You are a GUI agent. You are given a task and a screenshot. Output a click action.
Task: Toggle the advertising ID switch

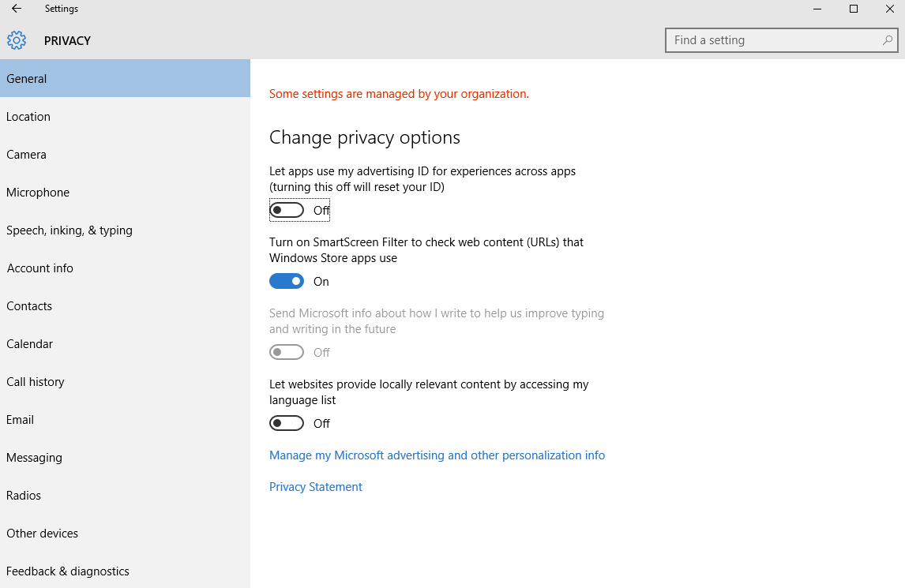click(x=287, y=210)
